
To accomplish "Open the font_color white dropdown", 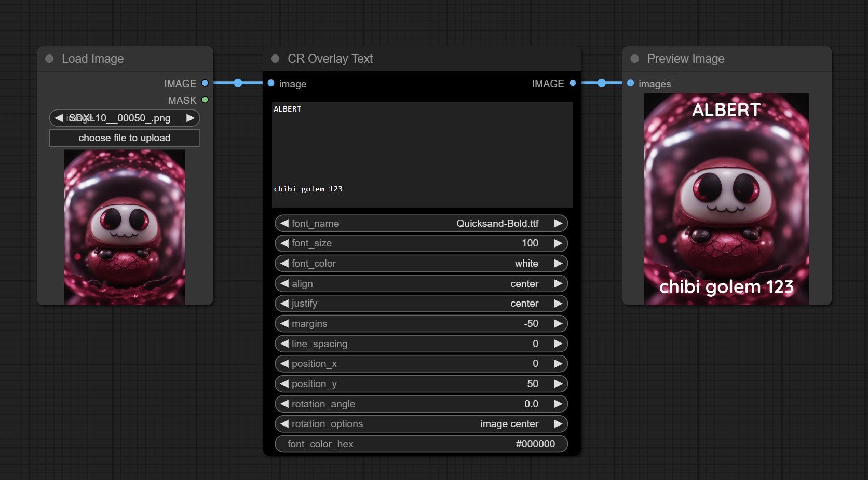I will [x=421, y=264].
